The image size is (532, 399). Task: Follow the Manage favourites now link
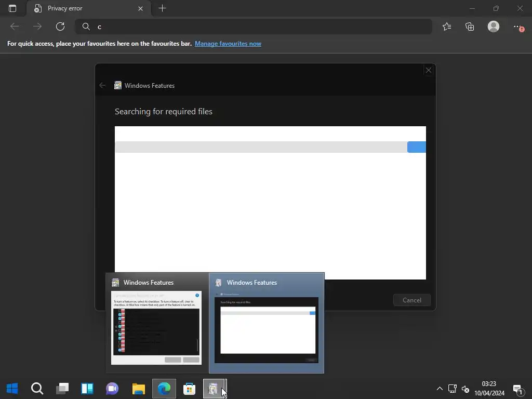pyautogui.click(x=228, y=44)
